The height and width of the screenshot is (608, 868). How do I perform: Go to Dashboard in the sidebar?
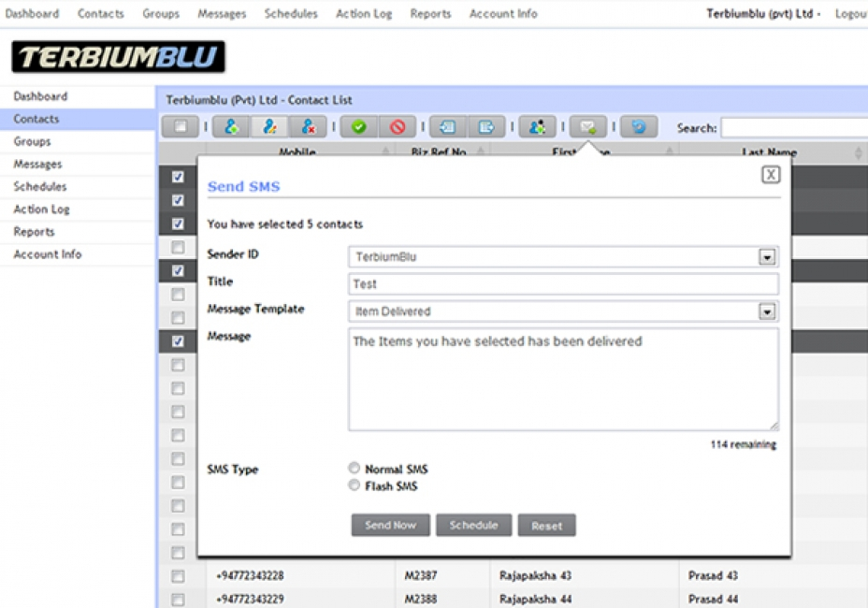click(78, 96)
